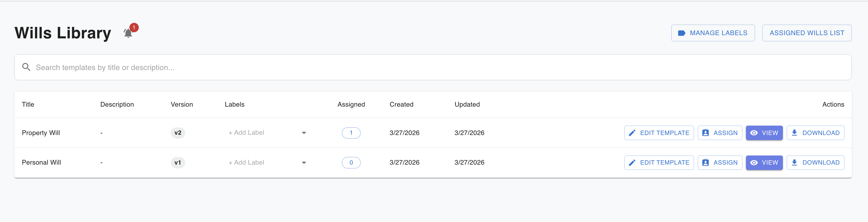The image size is (868, 222).
Task: Click the search magnifier icon
Action: [x=26, y=67]
